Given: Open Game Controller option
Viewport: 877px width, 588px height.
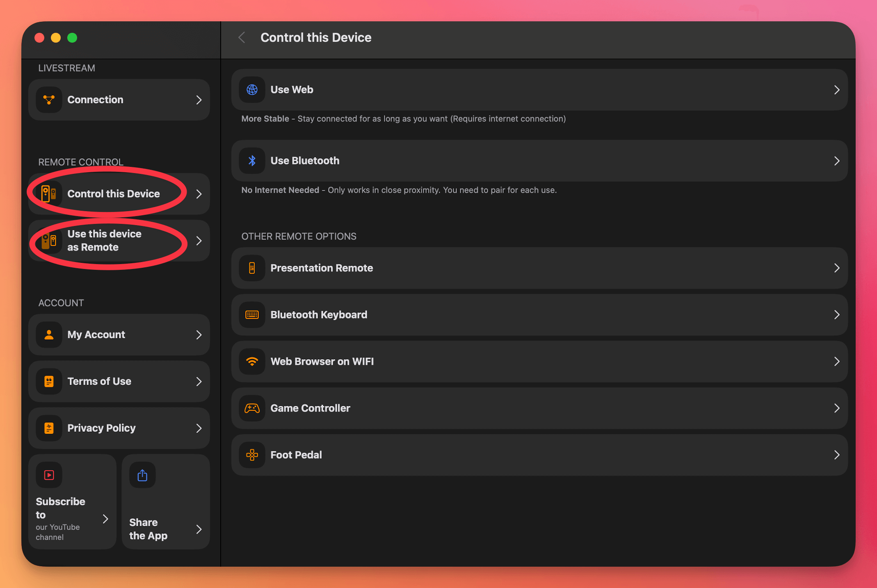Looking at the screenshot, I should point(539,408).
